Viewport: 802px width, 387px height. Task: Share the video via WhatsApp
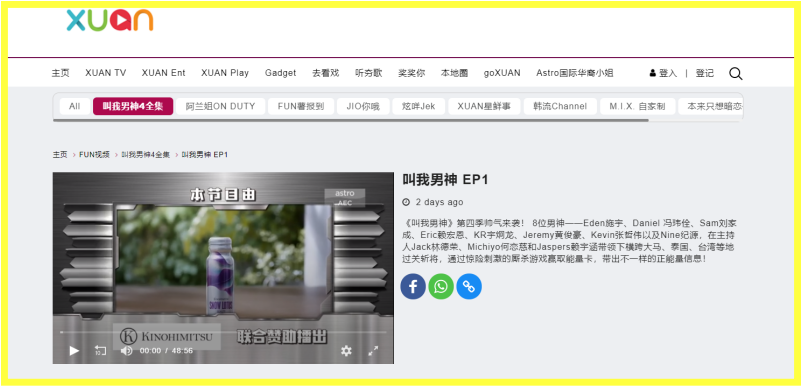click(x=441, y=286)
